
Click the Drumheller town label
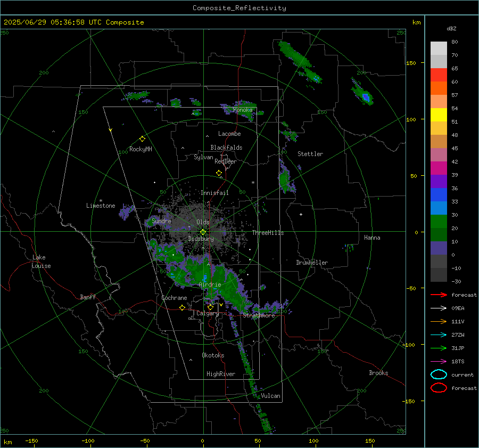click(312, 263)
